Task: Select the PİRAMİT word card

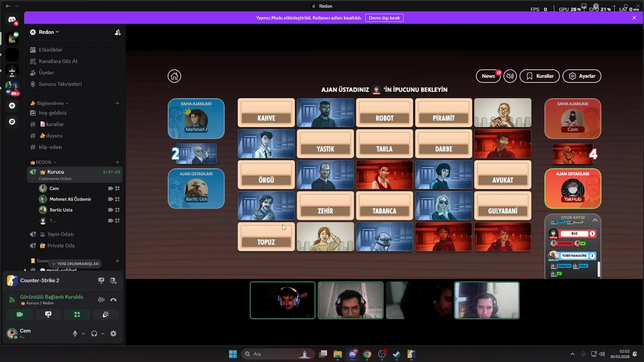Action: [444, 113]
